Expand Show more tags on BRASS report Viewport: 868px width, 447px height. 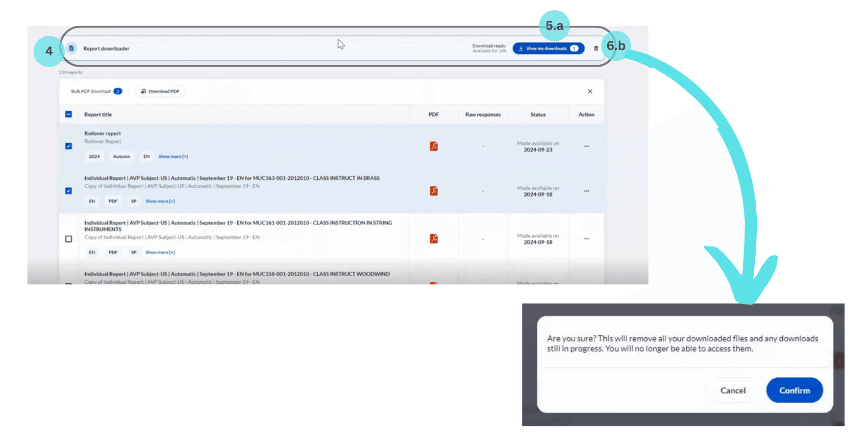click(x=160, y=201)
